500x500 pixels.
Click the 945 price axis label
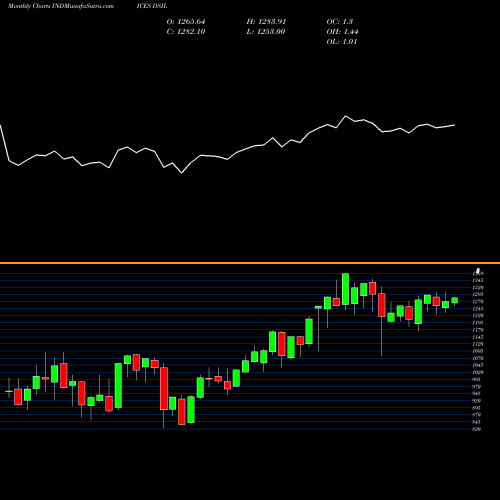pyautogui.click(x=477, y=394)
